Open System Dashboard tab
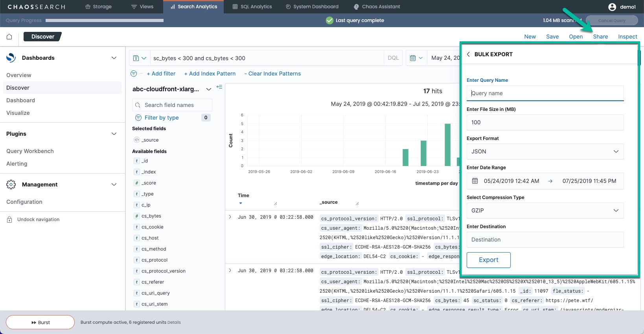Image resolution: width=644 pixels, height=334 pixels. [312, 7]
